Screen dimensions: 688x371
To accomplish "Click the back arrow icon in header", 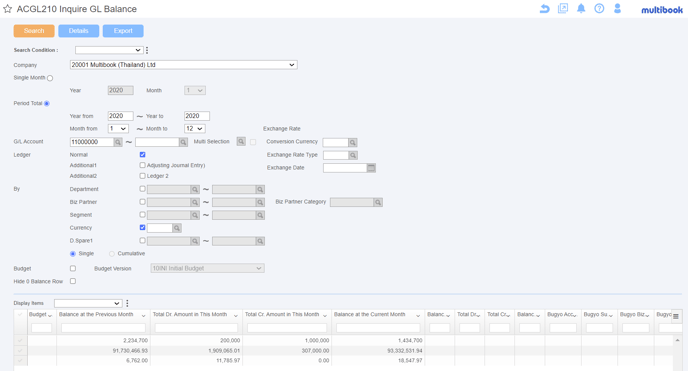I will (x=545, y=8).
